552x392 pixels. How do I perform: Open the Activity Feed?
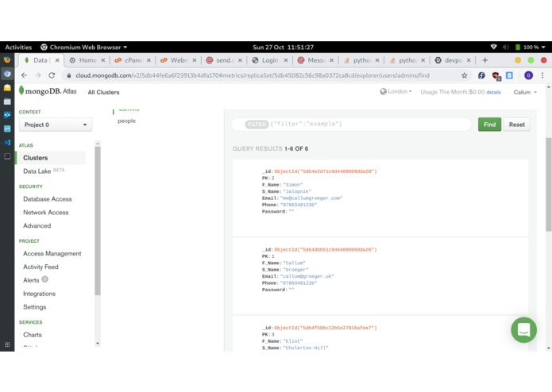41,267
